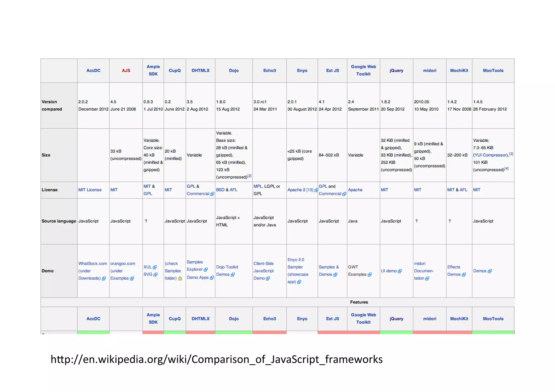555x392 pixels.
Task: Click external-link icon beside UI demo
Action: 400,271
